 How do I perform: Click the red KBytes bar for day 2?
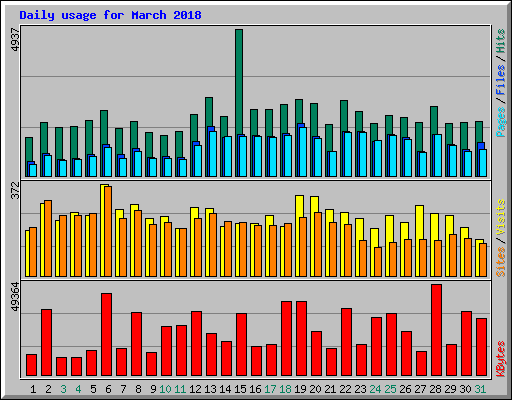point(46,342)
